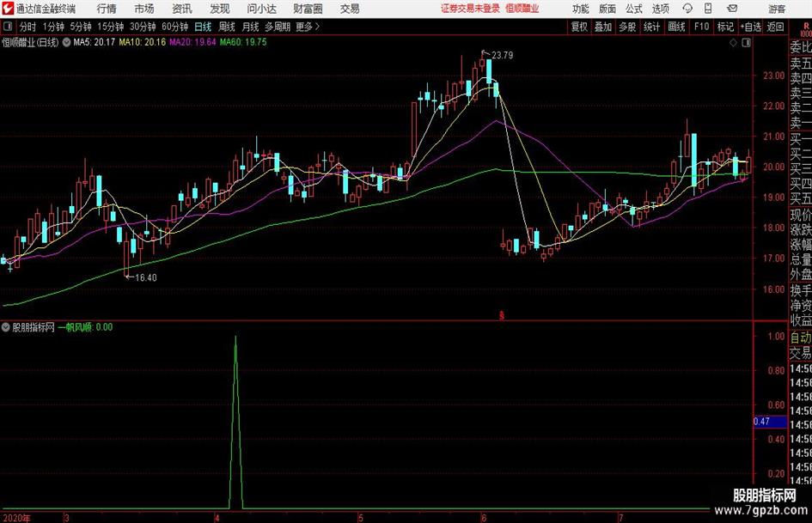Click the 标记 toolbar button
The height and width of the screenshot is (523, 812).
tap(725, 27)
